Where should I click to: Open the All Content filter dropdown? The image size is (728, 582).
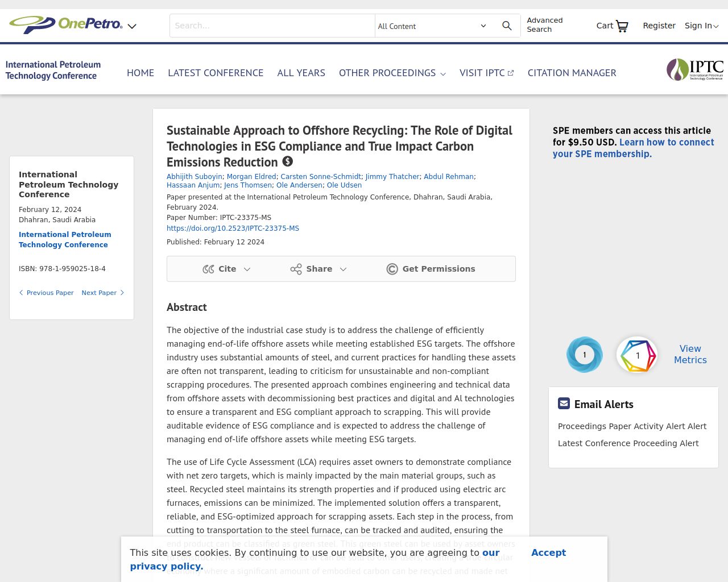432,26
